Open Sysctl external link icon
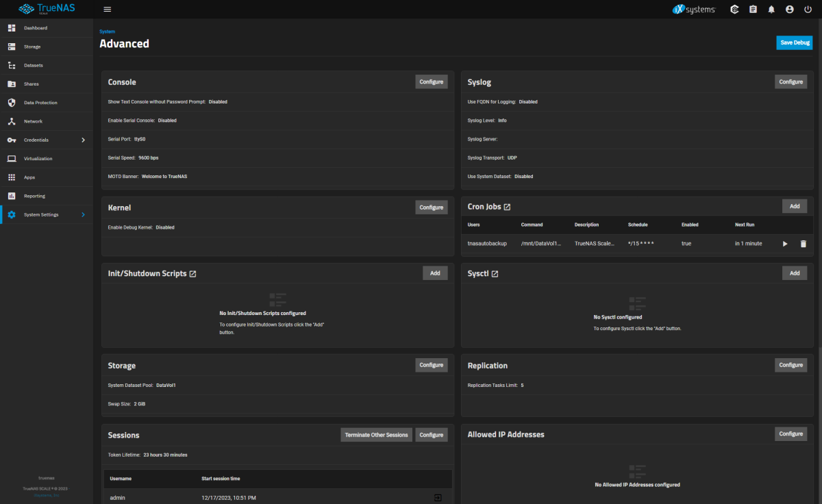This screenshot has width=822, height=504. coord(495,274)
